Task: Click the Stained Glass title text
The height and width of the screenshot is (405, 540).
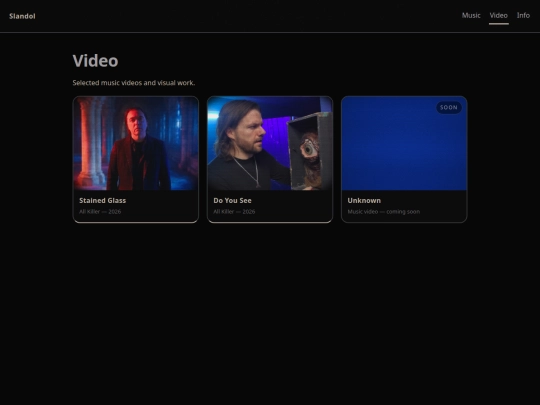Action: point(103,200)
